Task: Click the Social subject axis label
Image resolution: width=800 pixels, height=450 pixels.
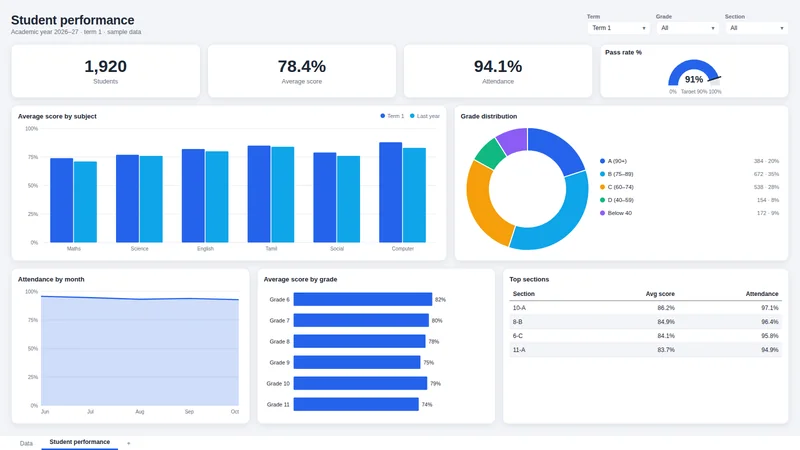Action: click(x=337, y=249)
